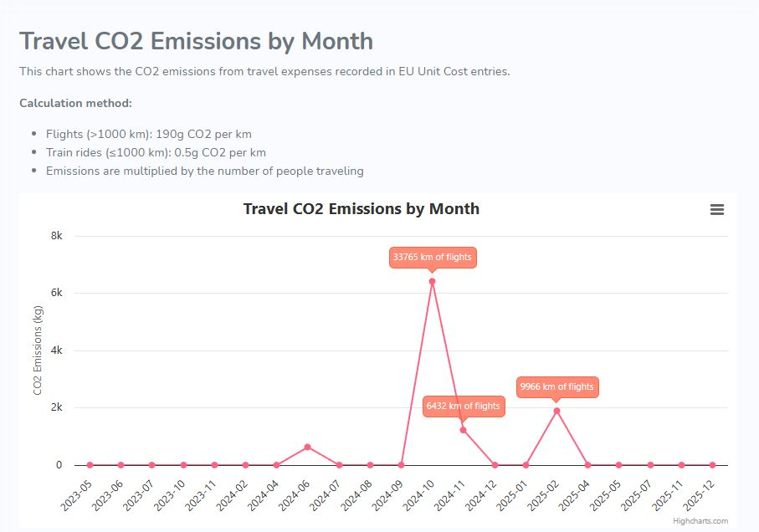
Task: Select the 2024-06 data point marker
Action: (x=307, y=448)
